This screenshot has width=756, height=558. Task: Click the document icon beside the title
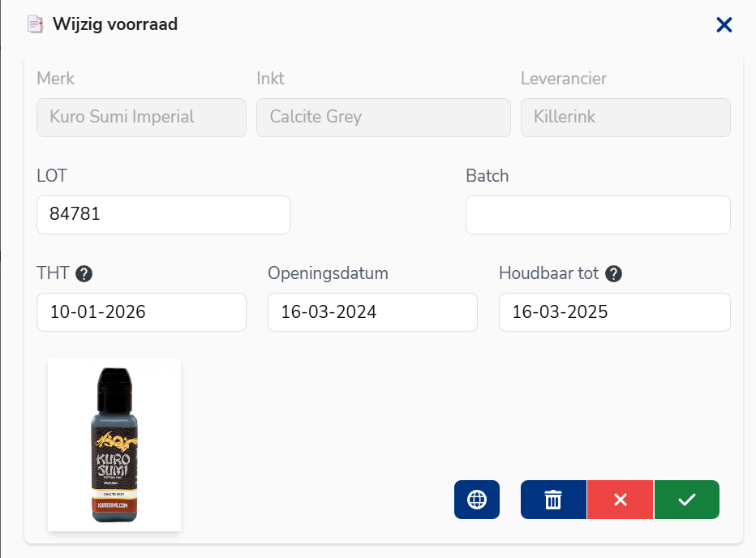[x=35, y=24]
